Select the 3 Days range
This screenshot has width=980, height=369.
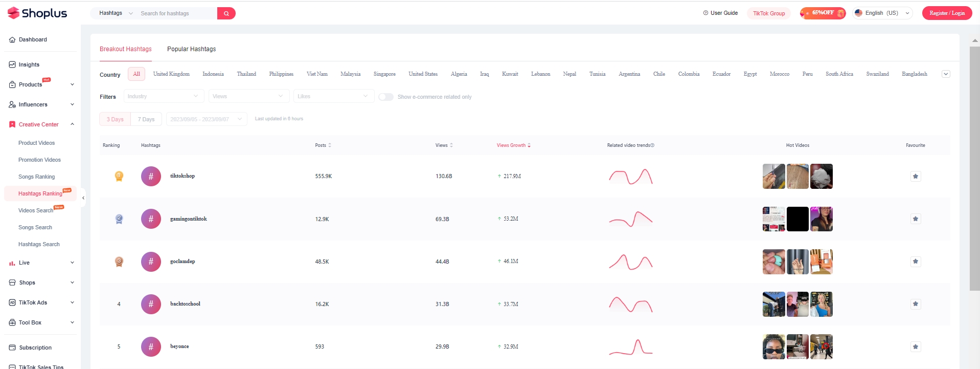pos(115,119)
